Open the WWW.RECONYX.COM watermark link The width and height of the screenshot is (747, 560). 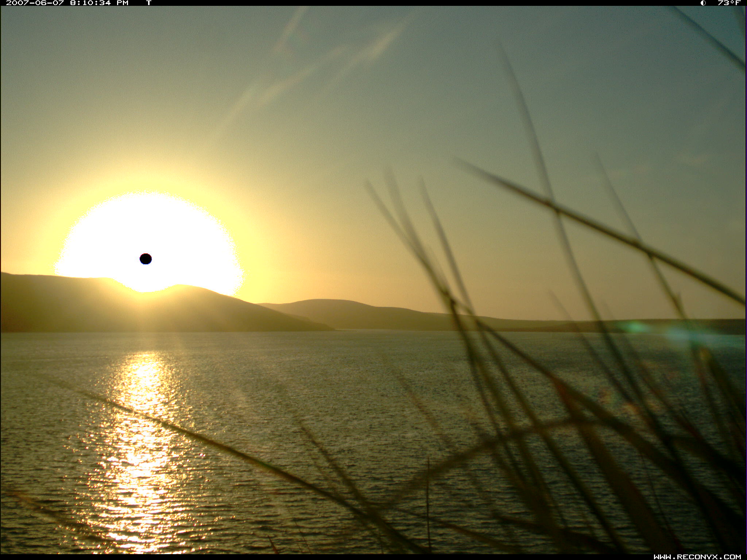point(697,556)
